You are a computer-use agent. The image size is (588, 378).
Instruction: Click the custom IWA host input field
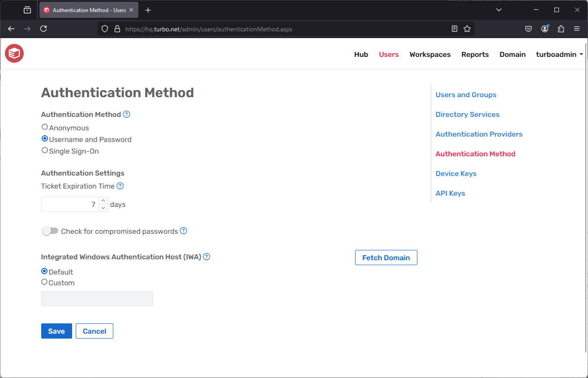tap(97, 298)
